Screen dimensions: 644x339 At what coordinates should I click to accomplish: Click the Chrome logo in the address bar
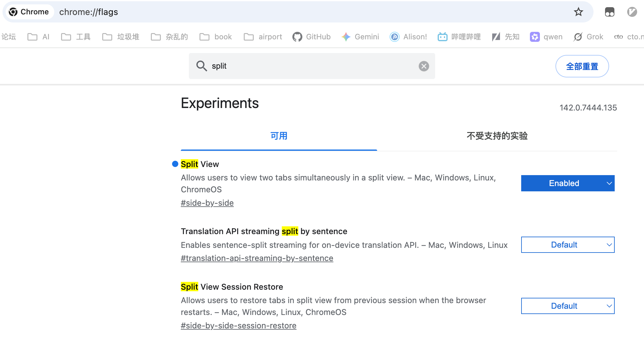(x=13, y=12)
